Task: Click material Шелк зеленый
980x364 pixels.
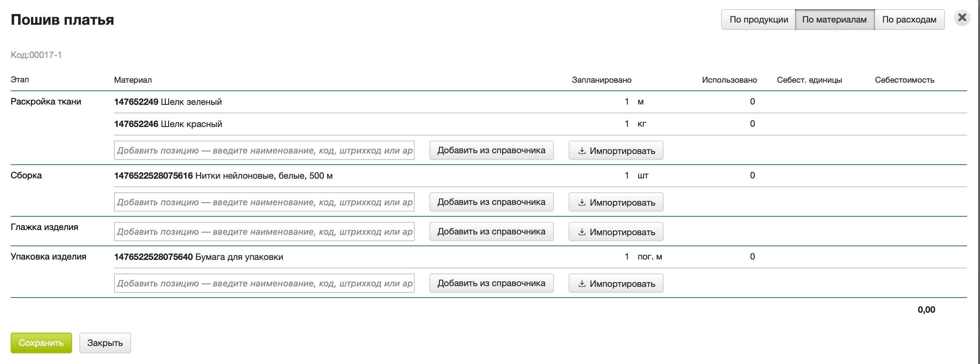Action: coord(168,102)
